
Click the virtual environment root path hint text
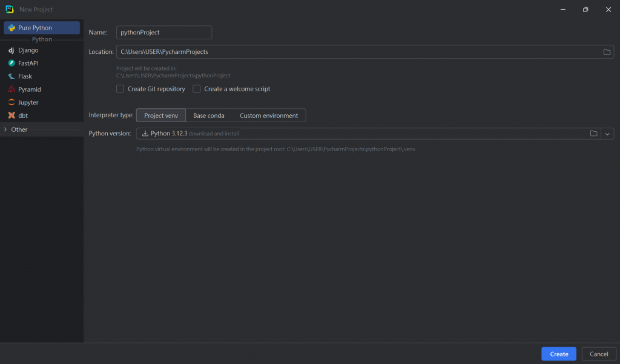tap(275, 149)
